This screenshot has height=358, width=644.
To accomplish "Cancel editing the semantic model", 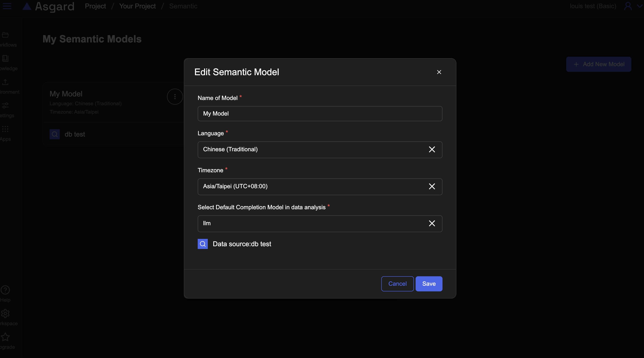I will pyautogui.click(x=397, y=284).
